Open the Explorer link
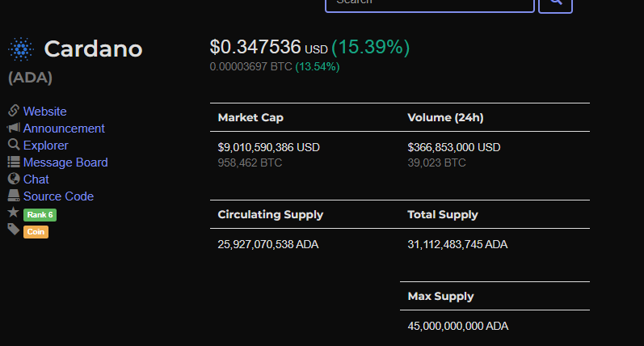Screen dimensions: 644x346 pyautogui.click(x=45, y=146)
